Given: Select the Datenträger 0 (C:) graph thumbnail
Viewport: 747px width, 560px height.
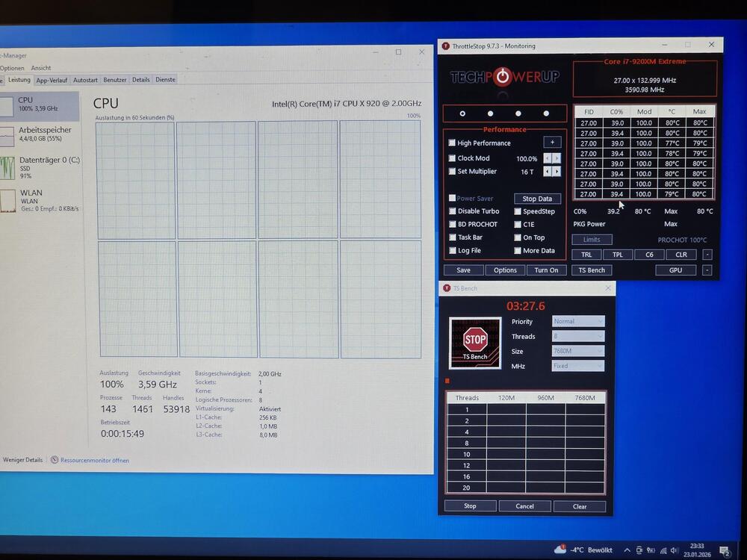Looking at the screenshot, I should (x=7, y=167).
